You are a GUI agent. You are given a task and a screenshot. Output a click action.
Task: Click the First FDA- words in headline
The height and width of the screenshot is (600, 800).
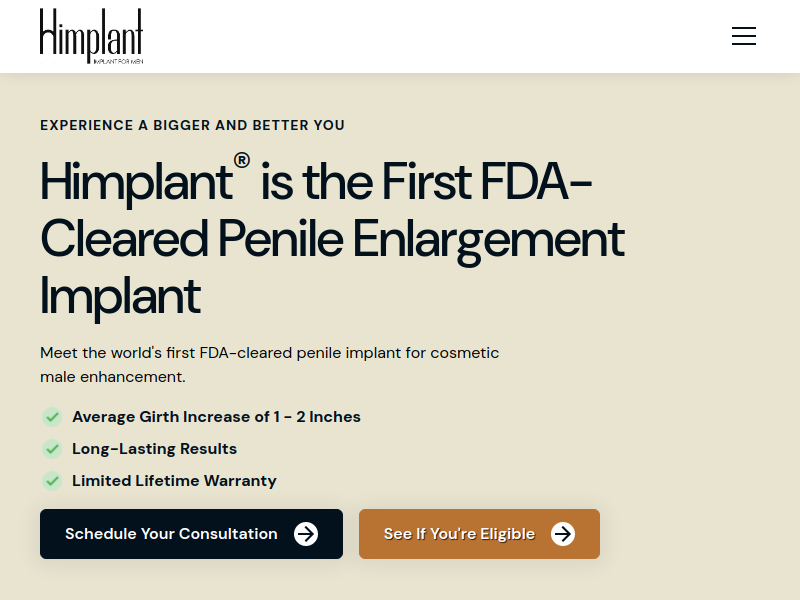click(487, 181)
